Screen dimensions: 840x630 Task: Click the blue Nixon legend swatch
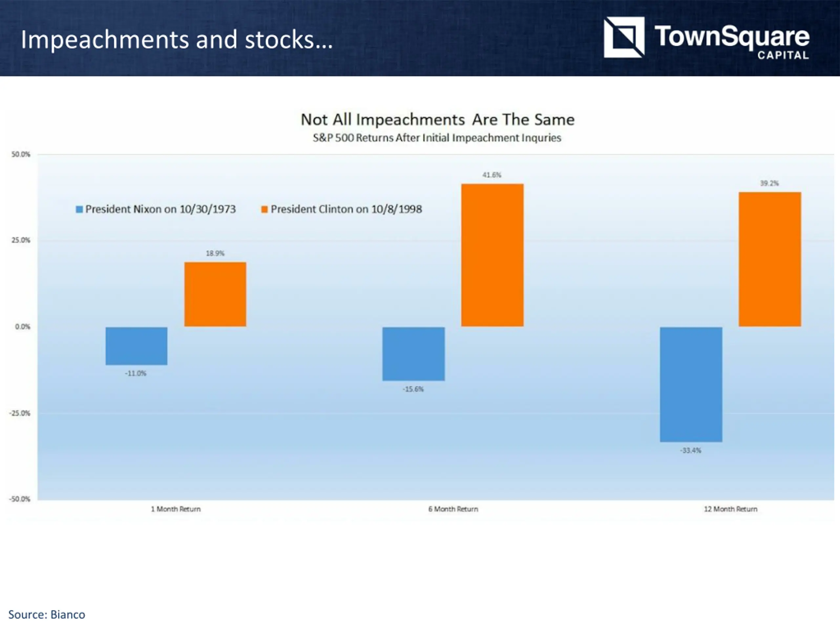[79, 209]
